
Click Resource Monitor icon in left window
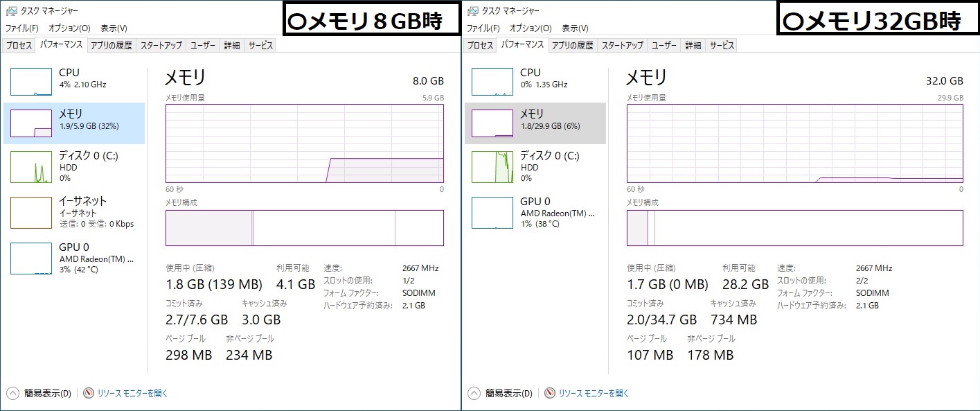[x=89, y=393]
